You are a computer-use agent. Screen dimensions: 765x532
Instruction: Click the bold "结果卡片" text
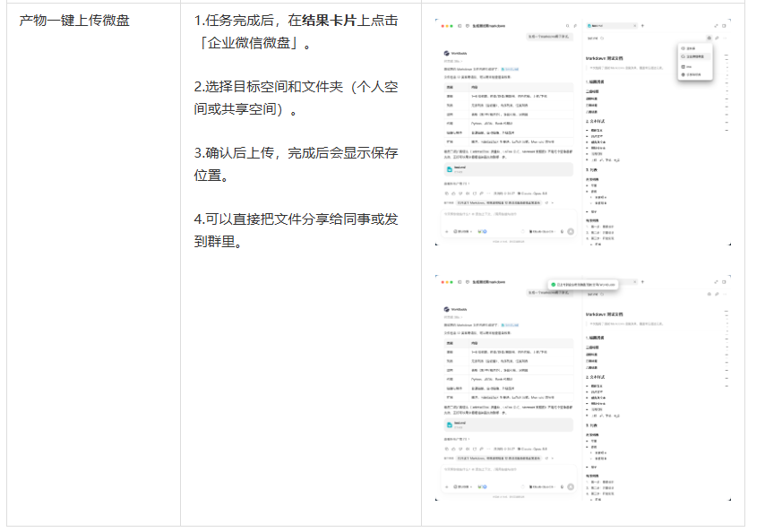coord(330,21)
